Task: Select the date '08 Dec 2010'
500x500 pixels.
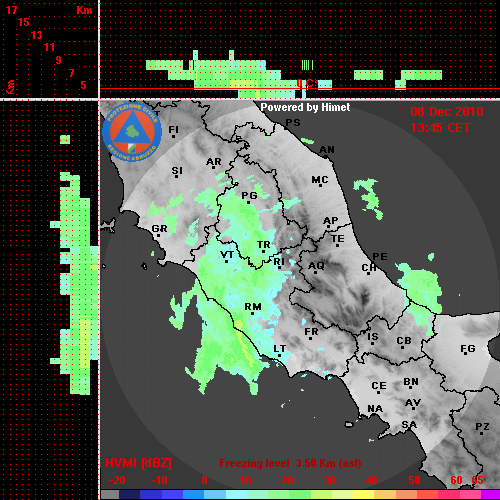Action: coord(447,112)
